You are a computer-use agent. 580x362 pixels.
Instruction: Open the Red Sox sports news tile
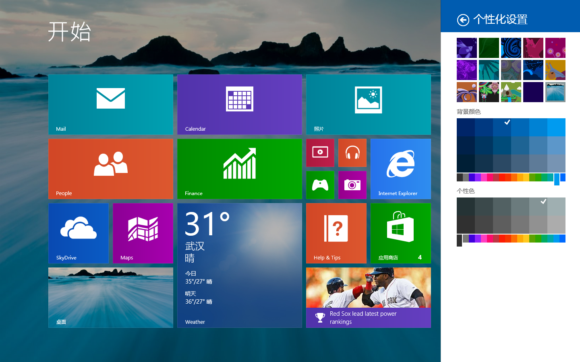point(368,298)
